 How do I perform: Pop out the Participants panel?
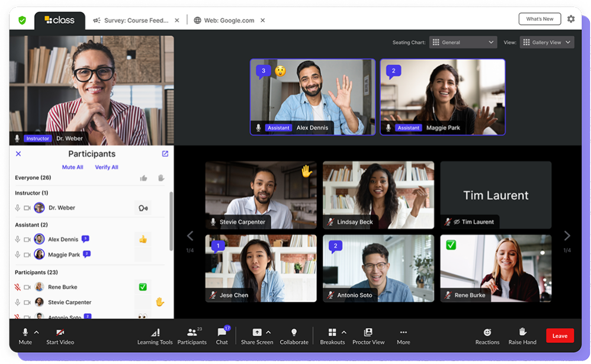click(x=165, y=154)
